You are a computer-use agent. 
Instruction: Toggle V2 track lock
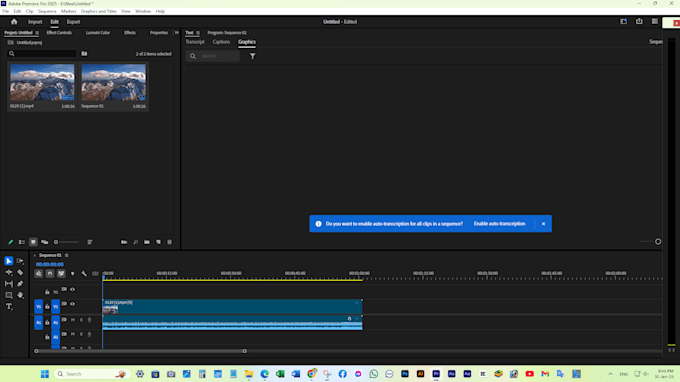tap(47, 292)
